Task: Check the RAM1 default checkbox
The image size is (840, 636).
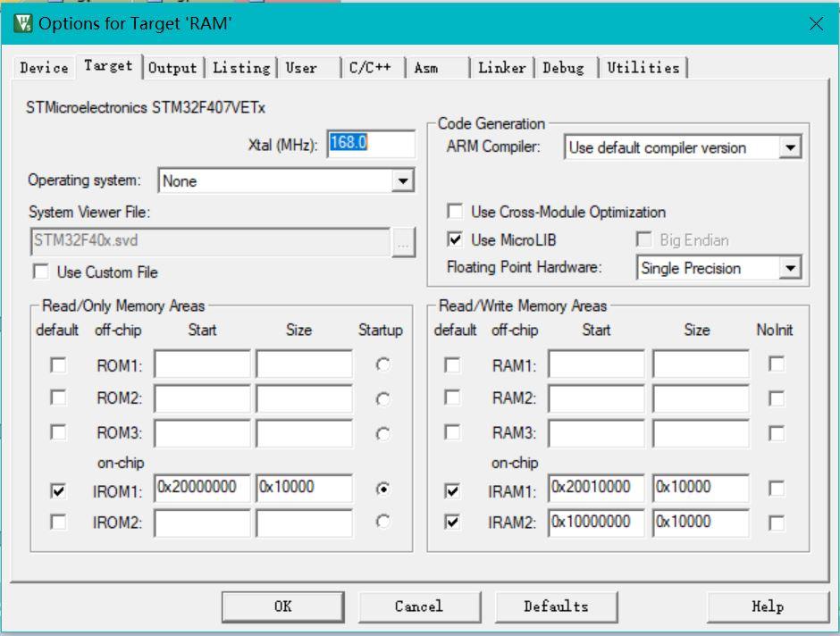Action: tap(452, 365)
